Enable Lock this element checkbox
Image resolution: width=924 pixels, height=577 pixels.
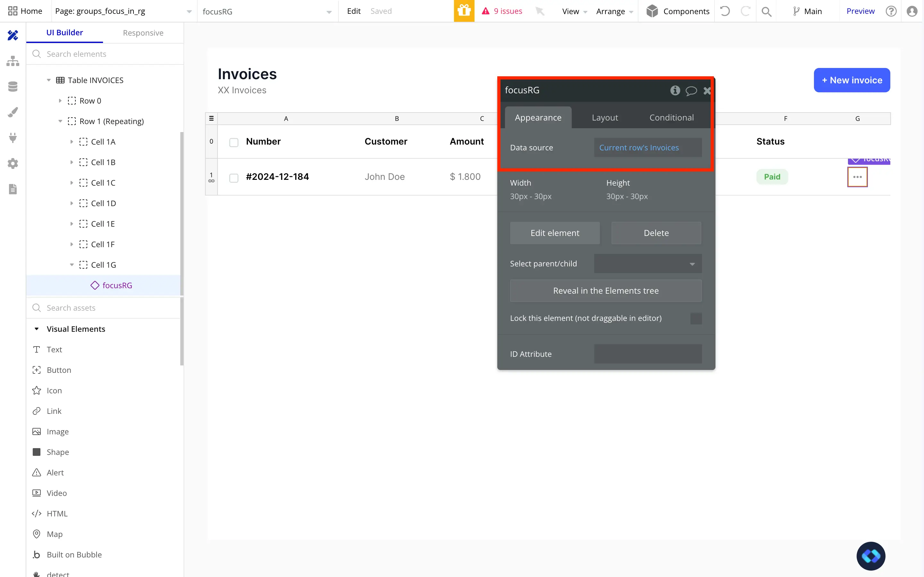[x=696, y=318]
